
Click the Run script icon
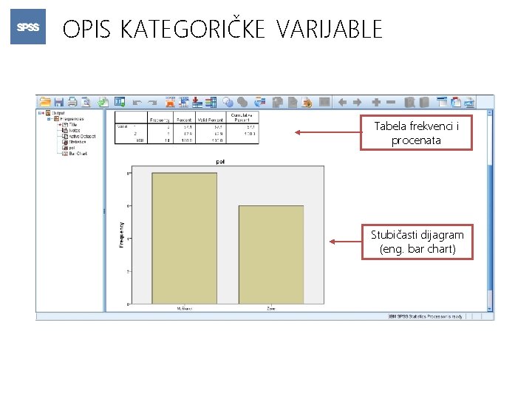307,102
